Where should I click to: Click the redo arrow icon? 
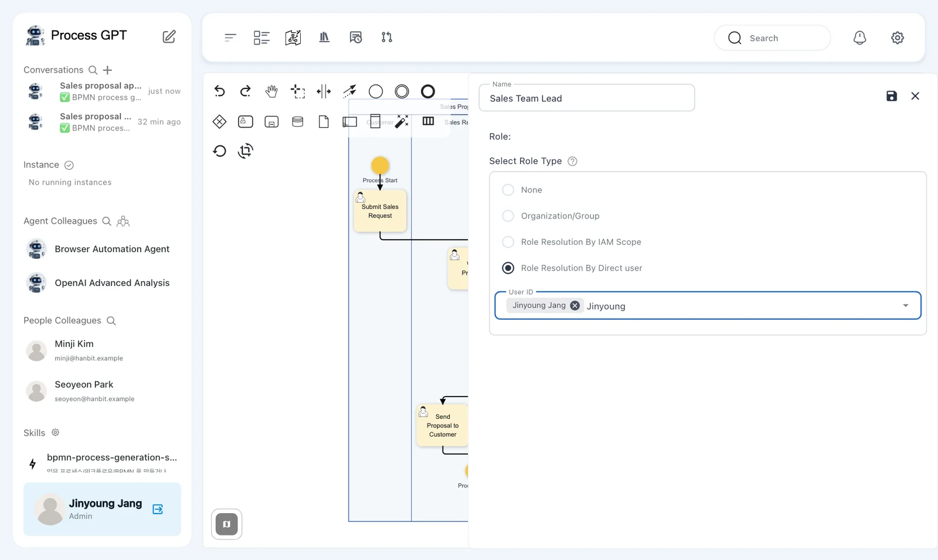point(246,91)
